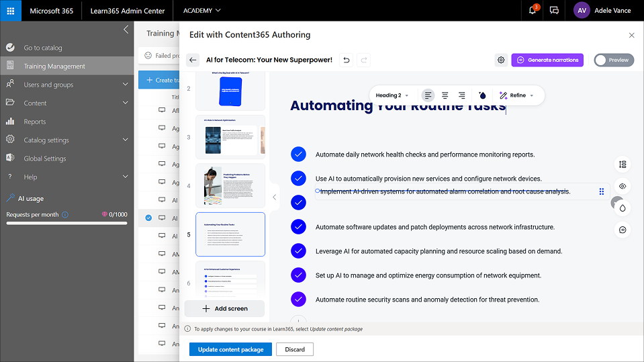Open authoring settings gear icon
The width and height of the screenshot is (644, 362).
pos(501,60)
